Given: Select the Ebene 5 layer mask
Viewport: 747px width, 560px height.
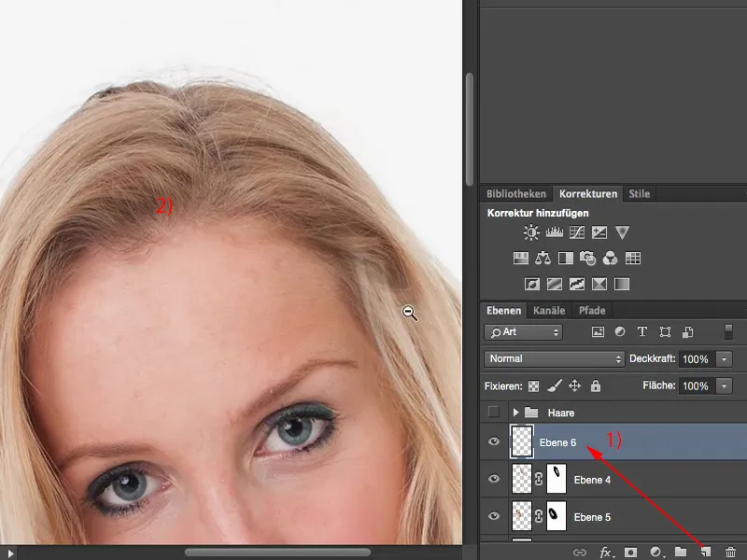Looking at the screenshot, I should (556, 516).
